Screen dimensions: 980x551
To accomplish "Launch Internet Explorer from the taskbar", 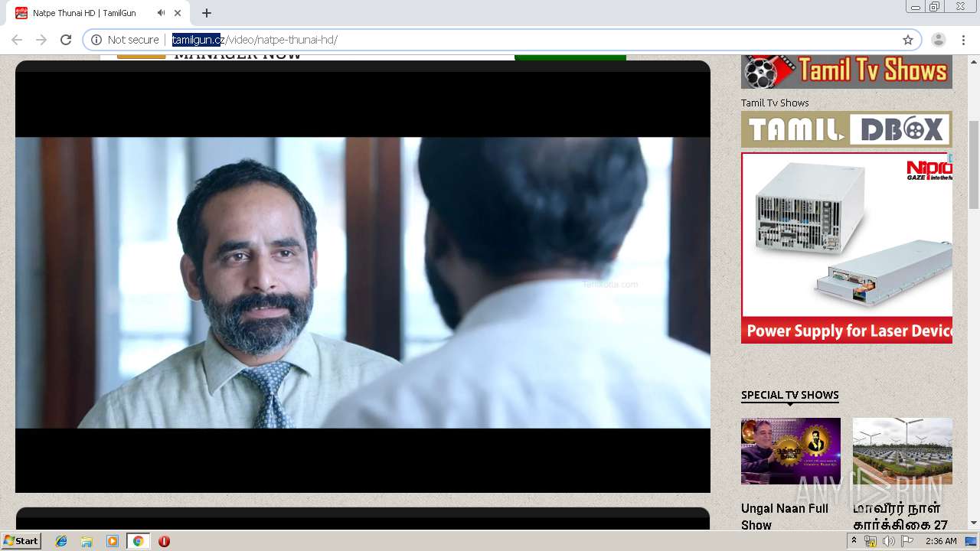I will coord(61,541).
